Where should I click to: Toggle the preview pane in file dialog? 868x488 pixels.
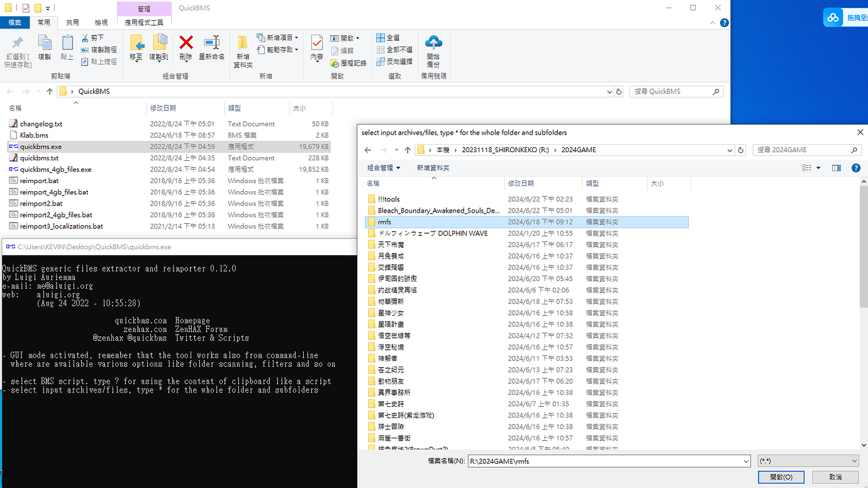tap(837, 168)
